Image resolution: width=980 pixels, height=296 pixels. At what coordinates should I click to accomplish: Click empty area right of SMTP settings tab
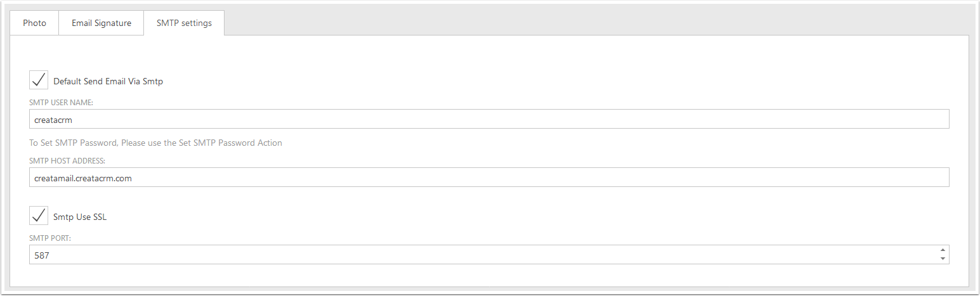pyautogui.click(x=596, y=23)
